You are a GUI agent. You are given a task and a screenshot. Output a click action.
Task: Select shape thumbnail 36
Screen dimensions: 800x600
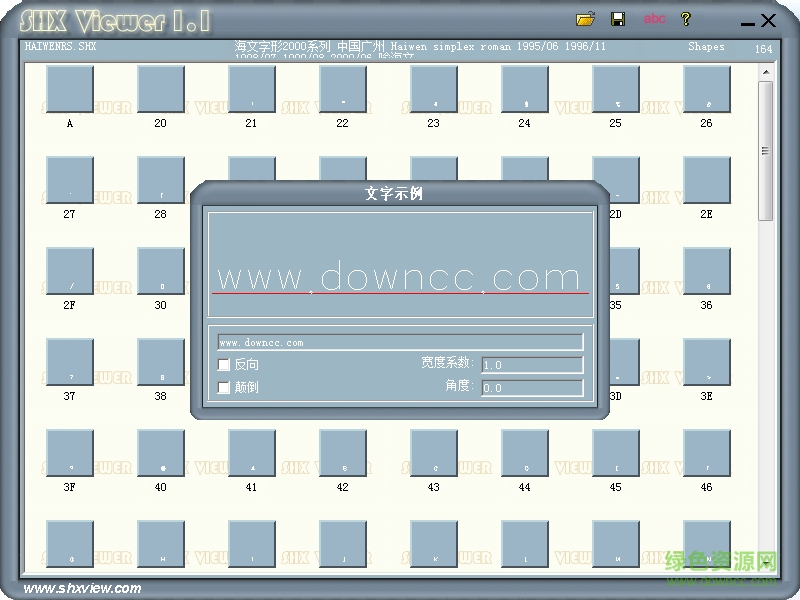click(x=707, y=271)
